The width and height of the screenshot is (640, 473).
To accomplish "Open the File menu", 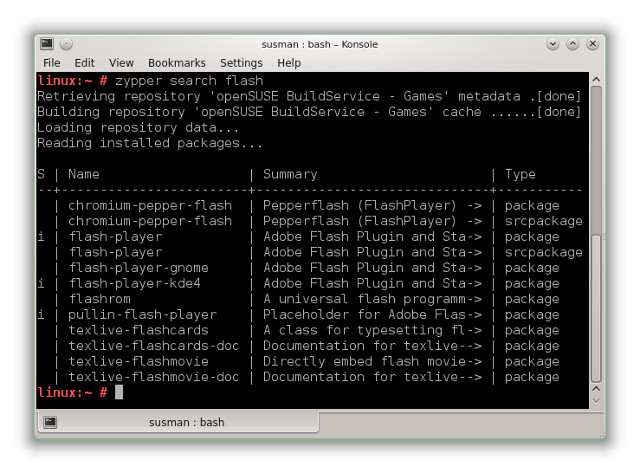I will pos(51,63).
